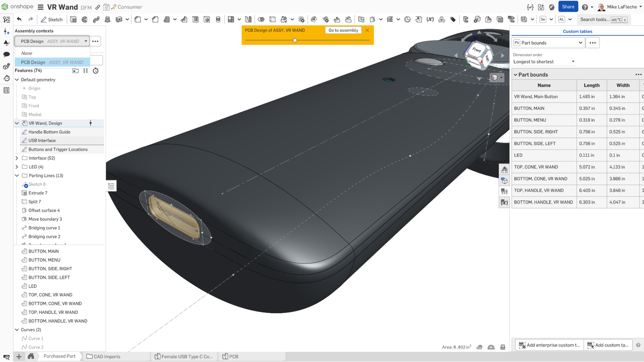
Task: Collapse the Parting Lines folder
Action: tap(17, 175)
